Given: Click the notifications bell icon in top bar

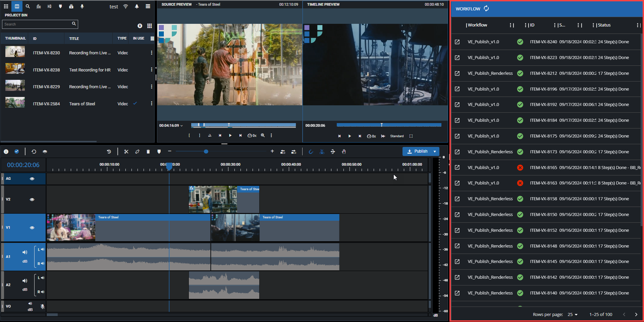Looking at the screenshot, I should [137, 6].
